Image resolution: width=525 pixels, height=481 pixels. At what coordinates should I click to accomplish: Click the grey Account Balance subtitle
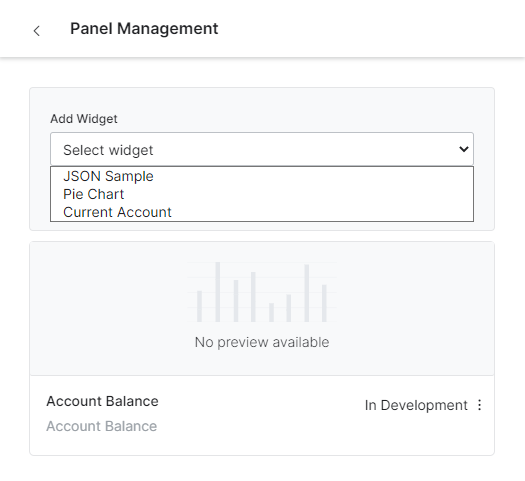point(102,426)
